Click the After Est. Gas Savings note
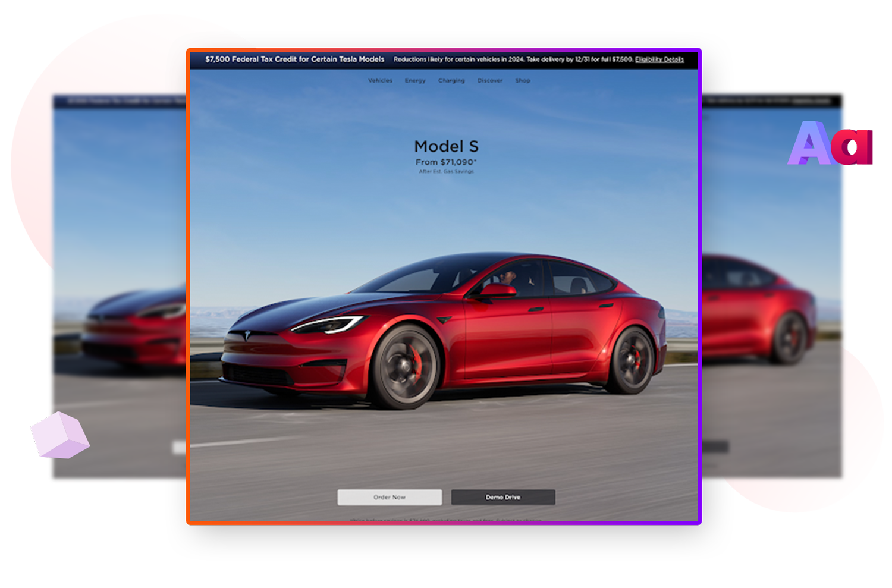This screenshot has width=892, height=588. [446, 172]
